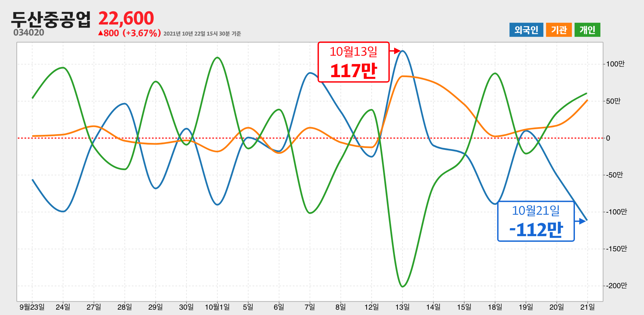The height and width of the screenshot is (315, 644).
Task: Click the x-axis label 21일
Action: (588, 307)
